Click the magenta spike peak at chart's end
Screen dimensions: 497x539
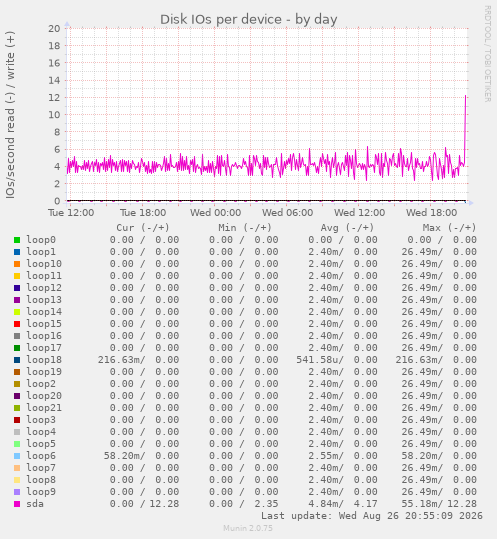466,96
